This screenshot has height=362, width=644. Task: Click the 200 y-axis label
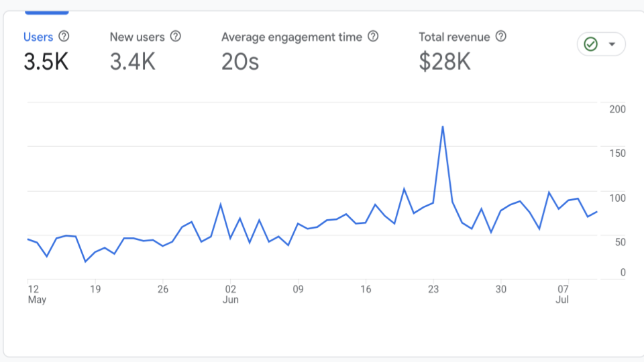617,109
